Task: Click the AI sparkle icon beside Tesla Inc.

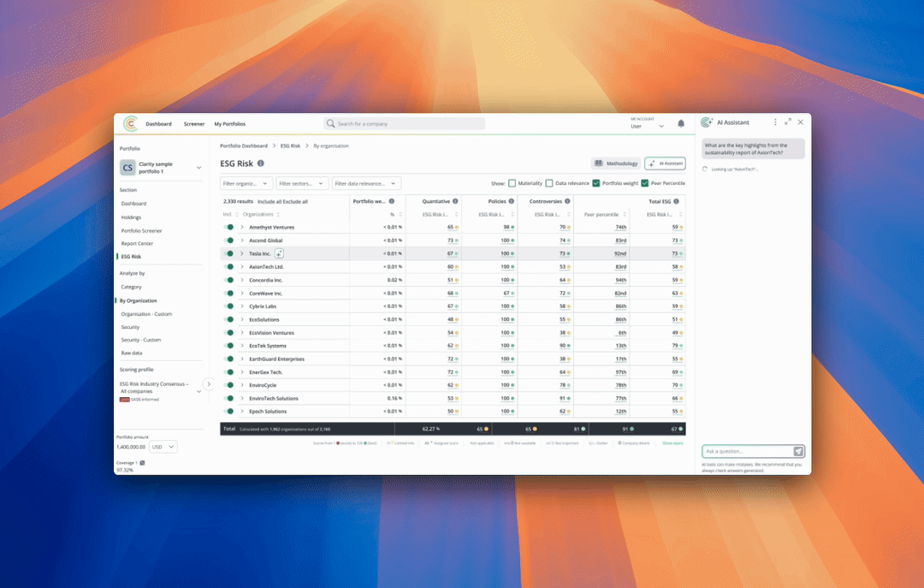Action: pyautogui.click(x=279, y=253)
